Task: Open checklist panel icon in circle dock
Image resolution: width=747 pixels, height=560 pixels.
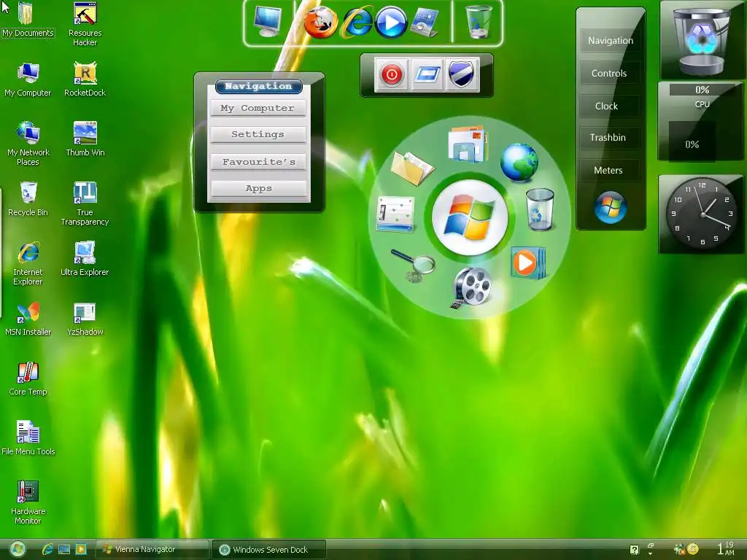Action: tap(395, 214)
